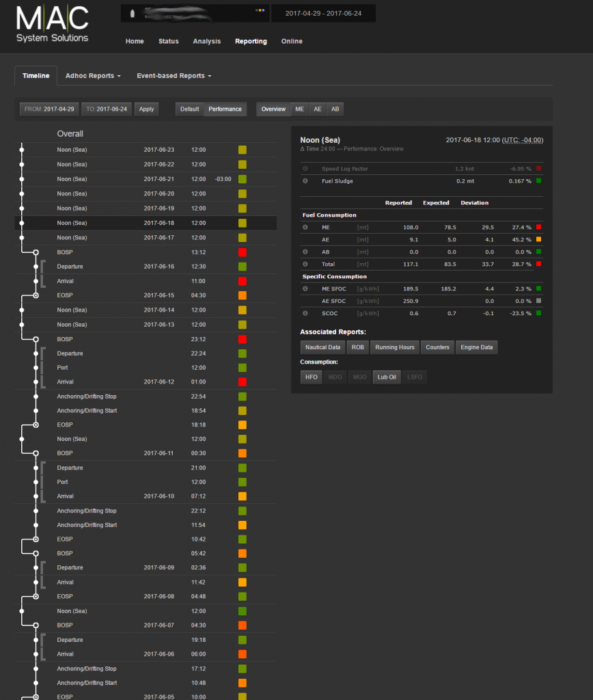This screenshot has width=593, height=700.
Task: Open the Online menu item
Action: 292,41
